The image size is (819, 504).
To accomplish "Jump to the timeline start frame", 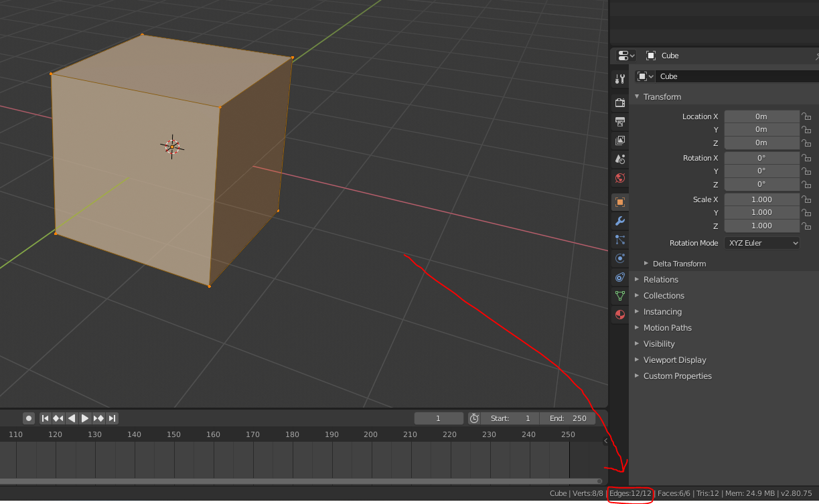I will pos(46,418).
